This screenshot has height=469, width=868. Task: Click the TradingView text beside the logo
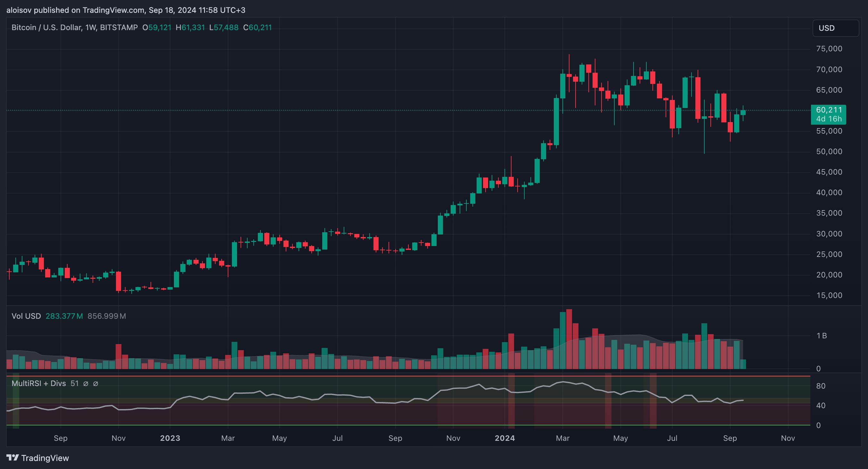(45, 458)
